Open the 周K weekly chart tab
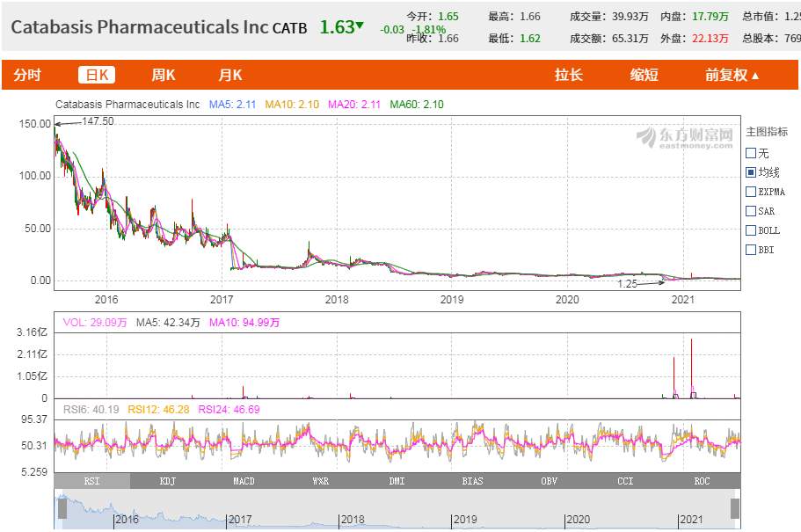The image size is (801, 532). [164, 76]
